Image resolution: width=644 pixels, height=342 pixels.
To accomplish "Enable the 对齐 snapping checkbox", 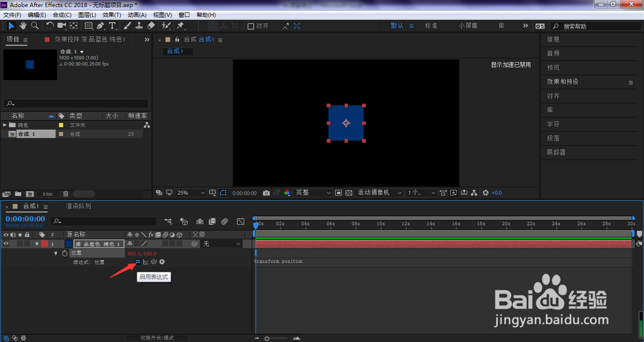I will coord(251,26).
